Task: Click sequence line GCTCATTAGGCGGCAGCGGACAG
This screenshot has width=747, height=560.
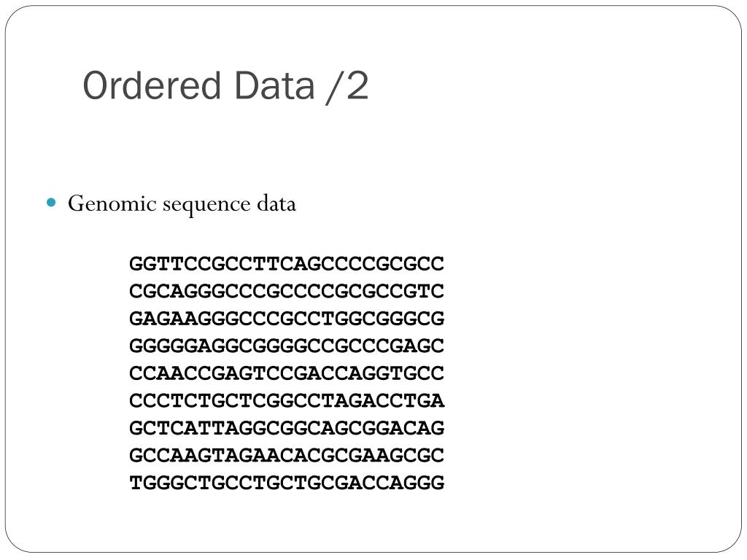Action: 287,427
